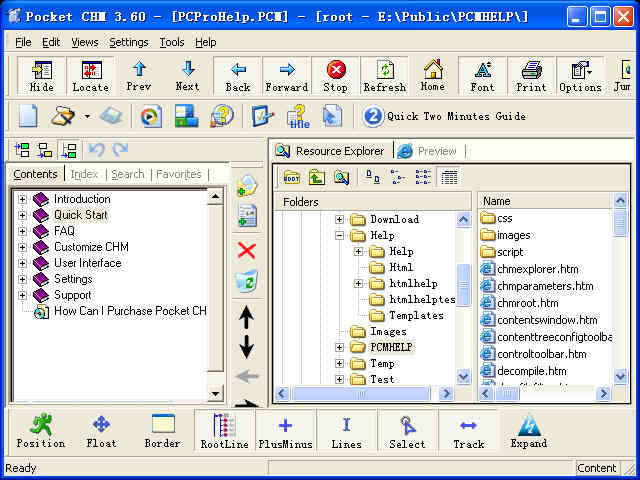Expand the Quick Start book node
Image resolution: width=640 pixels, height=480 pixels.
click(x=22, y=215)
